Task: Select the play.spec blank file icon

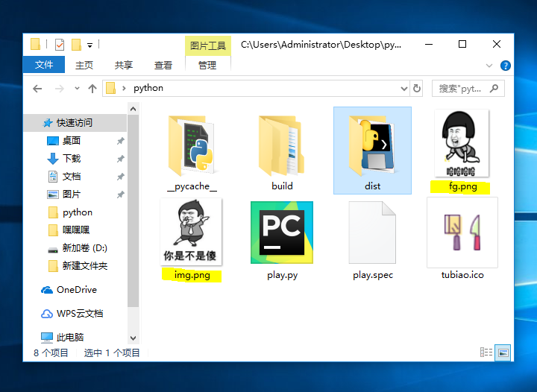Action: pos(372,233)
